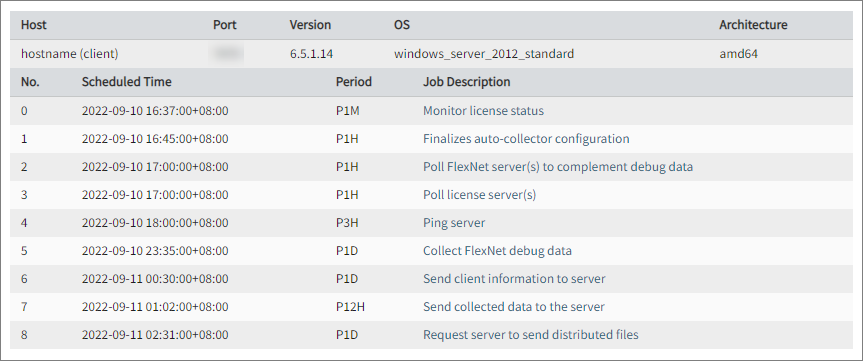Open Finalizes auto-collector configuration job
Image resolution: width=863 pixels, height=361 pixels.
point(526,139)
